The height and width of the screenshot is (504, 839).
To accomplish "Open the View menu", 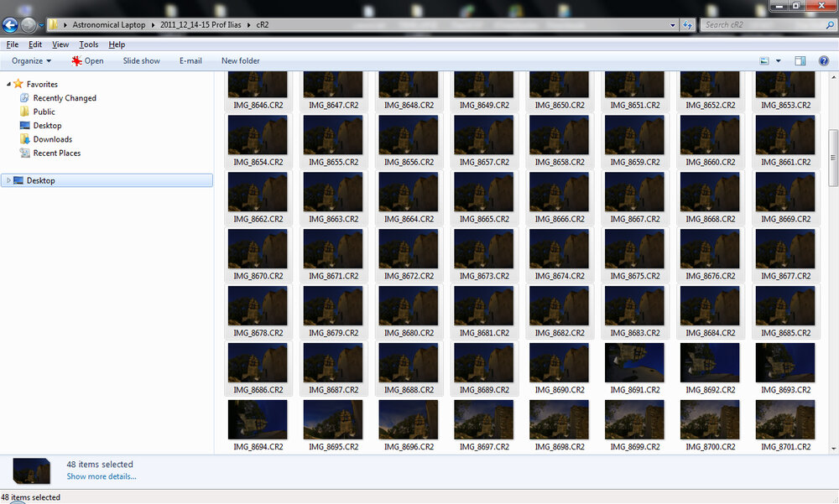I will coord(60,44).
